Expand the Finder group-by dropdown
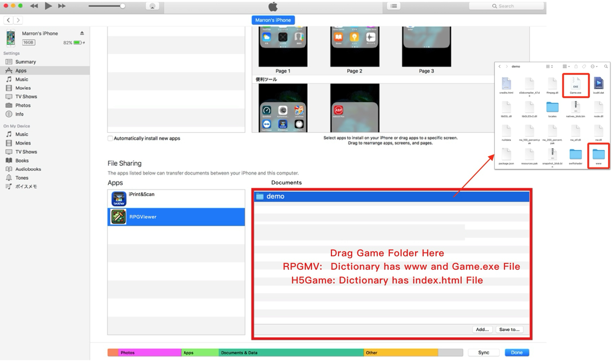This screenshot has height=364, width=613. 566,66
